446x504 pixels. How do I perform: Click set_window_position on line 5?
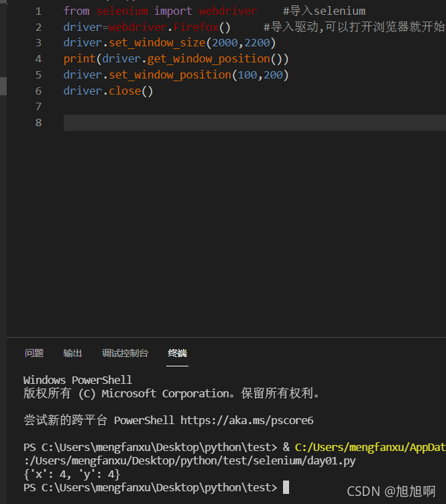pyautogui.click(x=170, y=75)
